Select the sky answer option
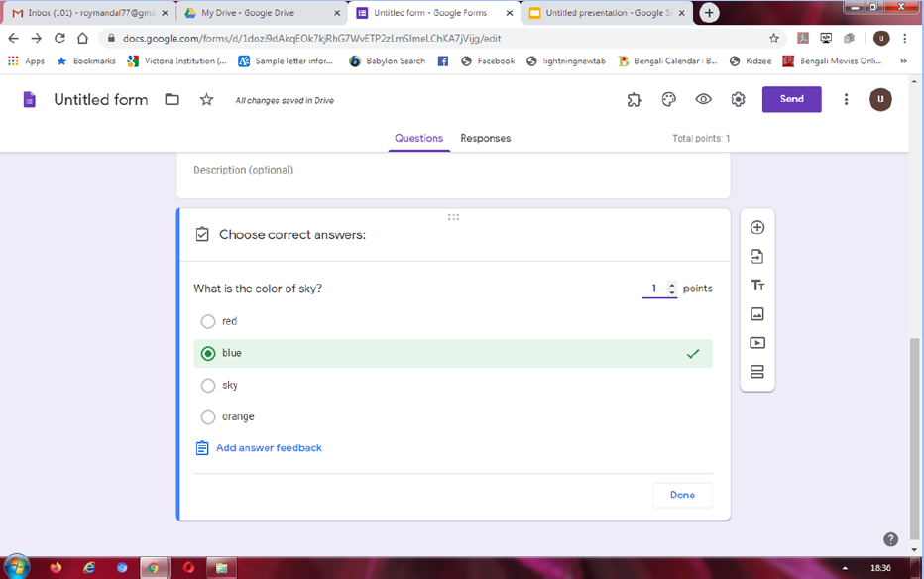 point(208,386)
